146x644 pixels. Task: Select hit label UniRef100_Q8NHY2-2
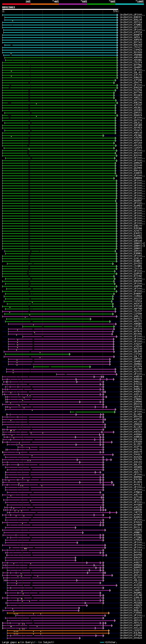[132, 243]
